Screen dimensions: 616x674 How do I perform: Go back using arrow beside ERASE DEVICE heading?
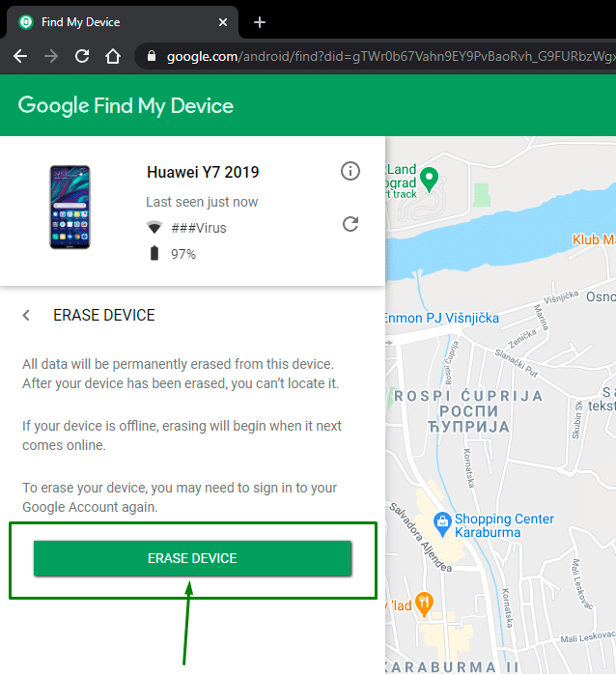pyautogui.click(x=26, y=315)
